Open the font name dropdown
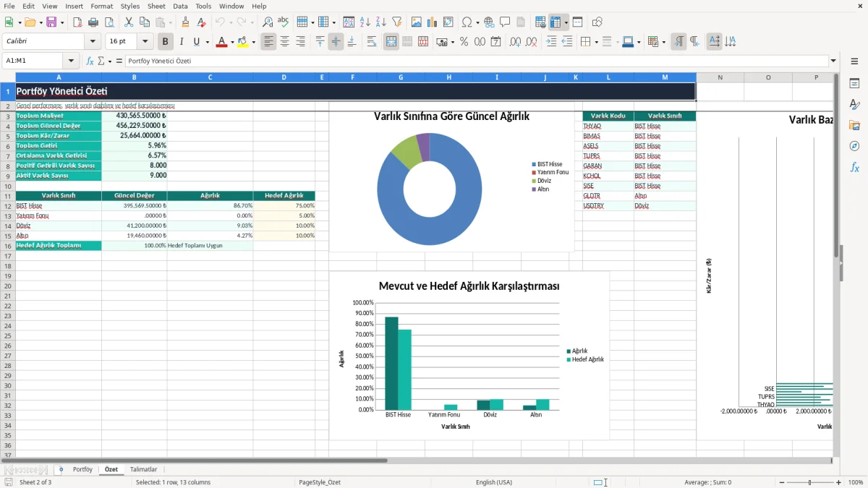Image resolution: width=868 pixels, height=488 pixels. coord(93,42)
